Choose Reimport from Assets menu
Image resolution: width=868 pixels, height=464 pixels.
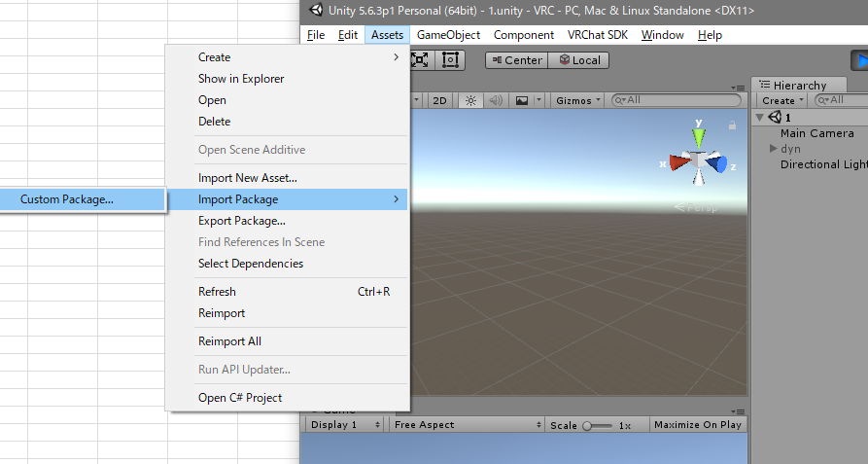coord(288,313)
